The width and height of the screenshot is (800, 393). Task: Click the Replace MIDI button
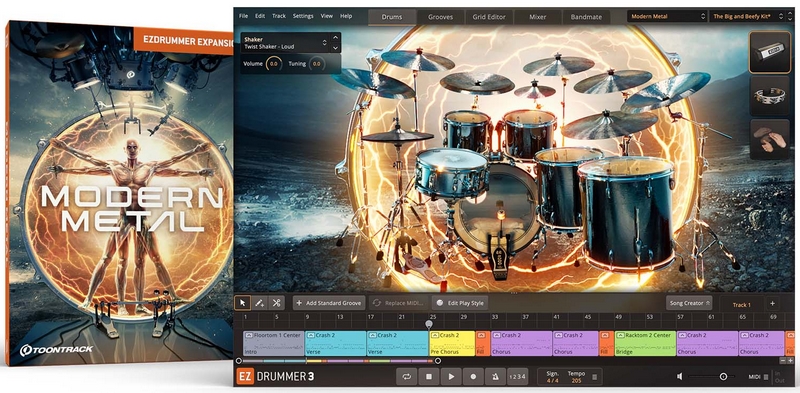[x=399, y=303]
